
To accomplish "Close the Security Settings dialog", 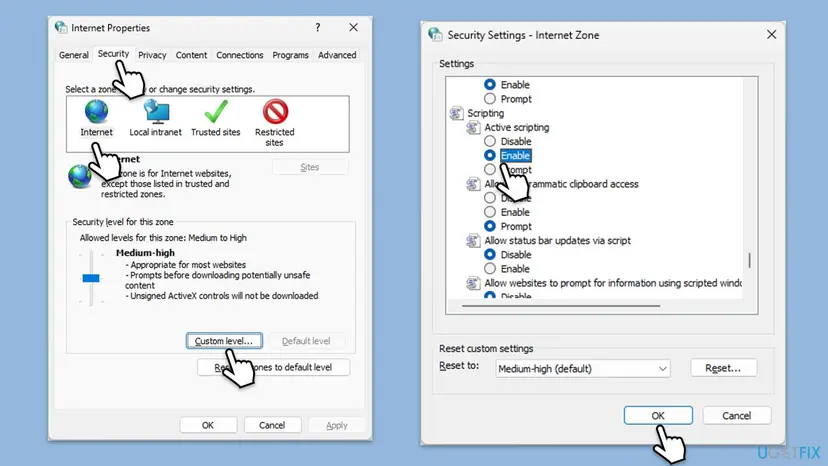I will click(771, 35).
